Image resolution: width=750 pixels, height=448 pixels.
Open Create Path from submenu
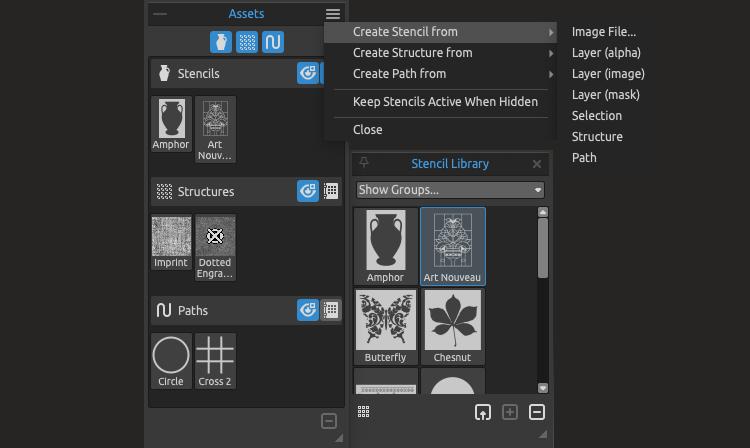440,74
